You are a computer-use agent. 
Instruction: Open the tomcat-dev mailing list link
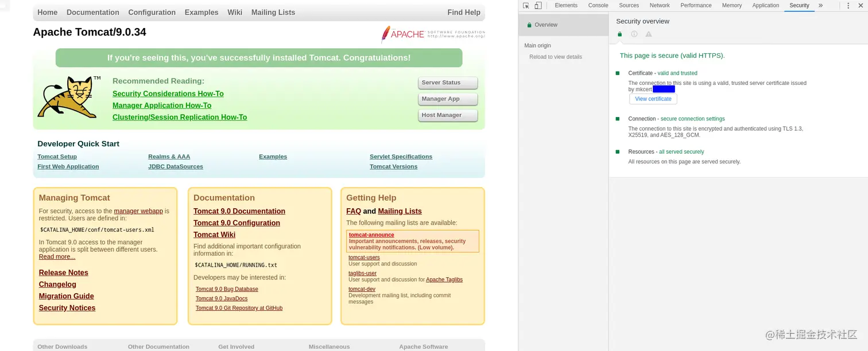[362, 290]
